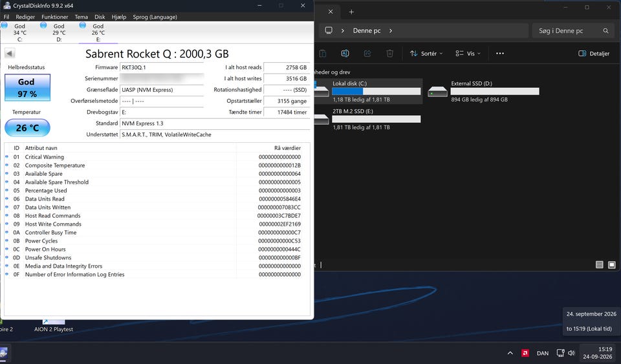Expand the chevron after Denne pc
The height and width of the screenshot is (364, 621).
(x=391, y=30)
